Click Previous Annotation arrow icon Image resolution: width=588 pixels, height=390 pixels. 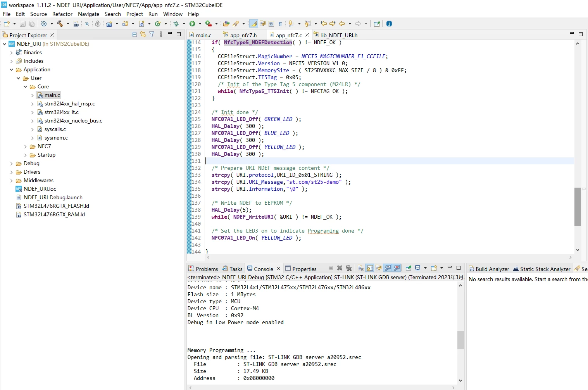point(308,24)
